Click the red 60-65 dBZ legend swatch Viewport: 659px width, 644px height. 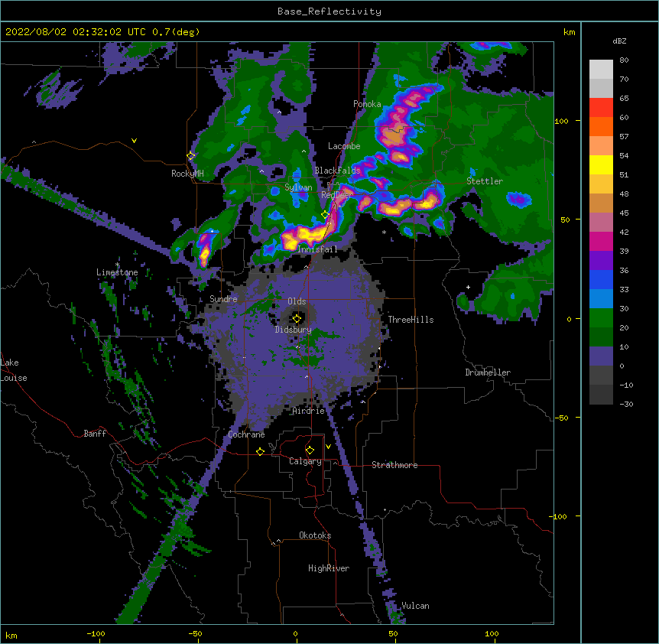click(x=601, y=107)
